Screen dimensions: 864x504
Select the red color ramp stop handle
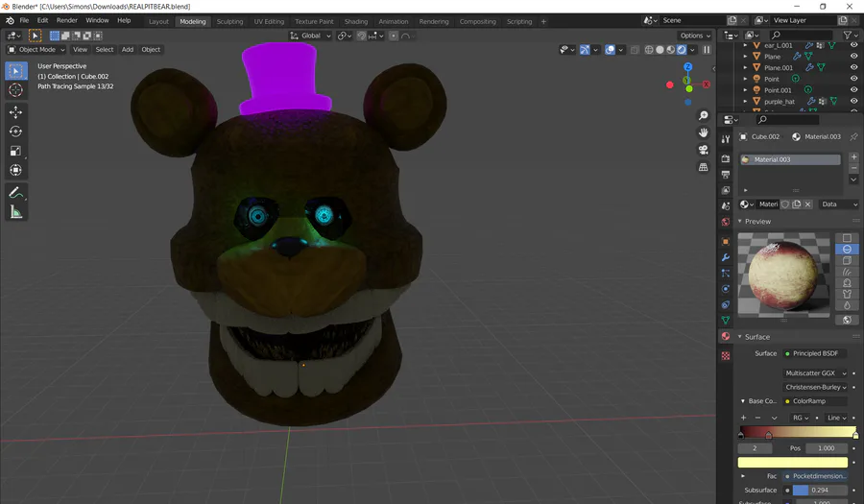769,436
